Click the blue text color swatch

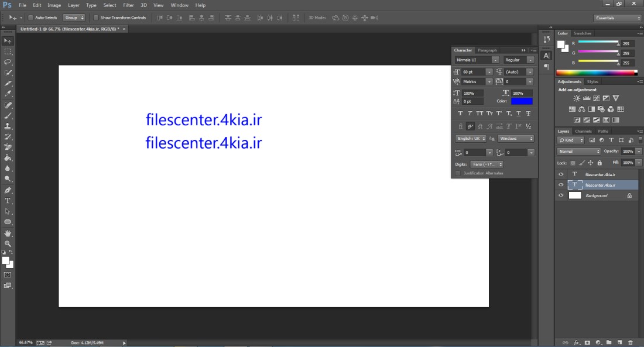(x=522, y=101)
